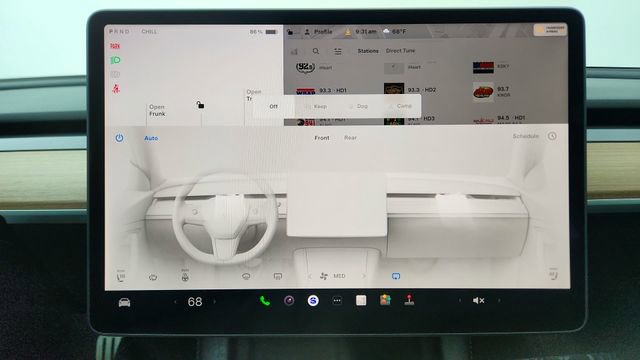640x360 pixels.
Task: Toggle the driver seat heater
Action: point(121,276)
